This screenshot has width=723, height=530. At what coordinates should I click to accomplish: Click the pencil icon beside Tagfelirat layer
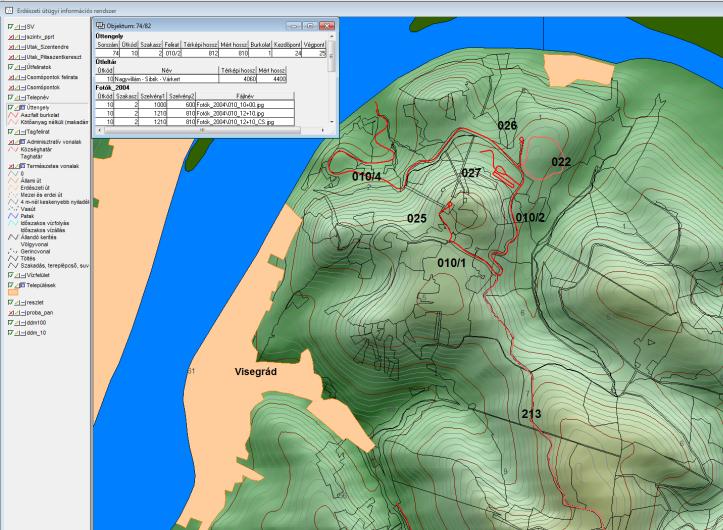click(x=17, y=132)
